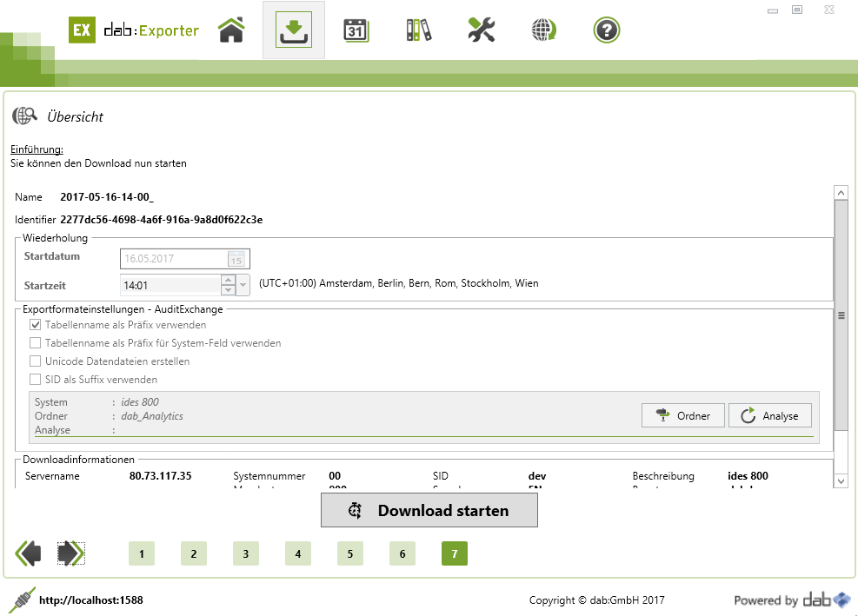Click the Name value 2017-05-16-14-00_
Viewport: 858px width, 616px height.
click(107, 197)
